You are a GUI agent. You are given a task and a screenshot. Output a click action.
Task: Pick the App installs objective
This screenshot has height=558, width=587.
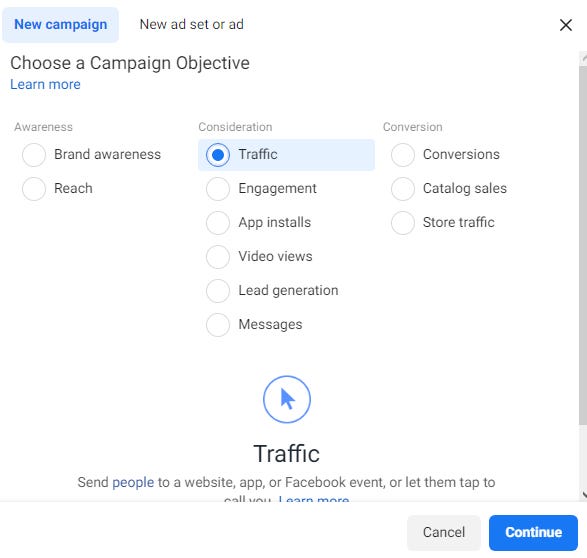(218, 223)
